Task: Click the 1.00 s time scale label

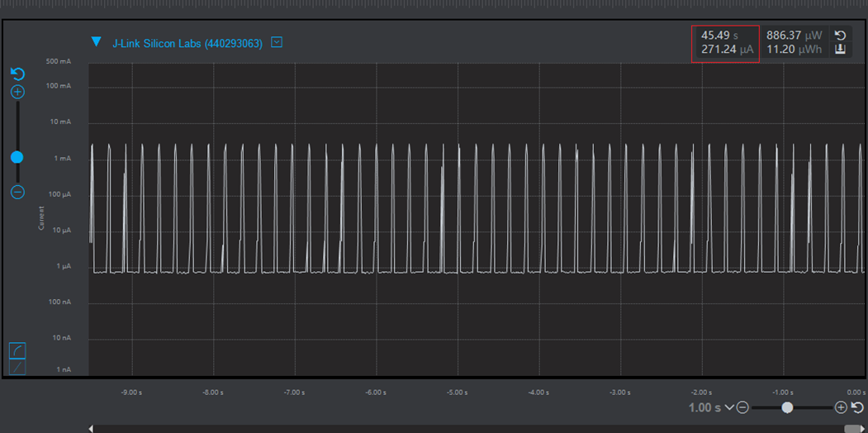Action: [704, 408]
